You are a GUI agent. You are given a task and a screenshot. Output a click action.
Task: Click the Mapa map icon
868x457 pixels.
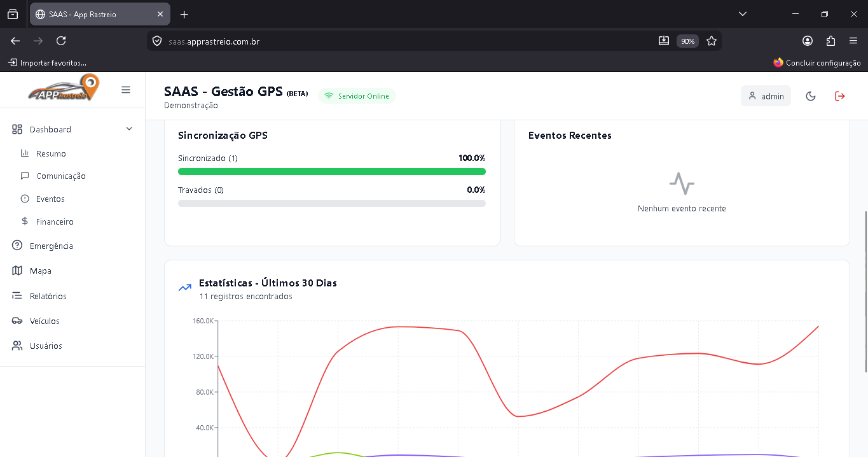click(17, 271)
